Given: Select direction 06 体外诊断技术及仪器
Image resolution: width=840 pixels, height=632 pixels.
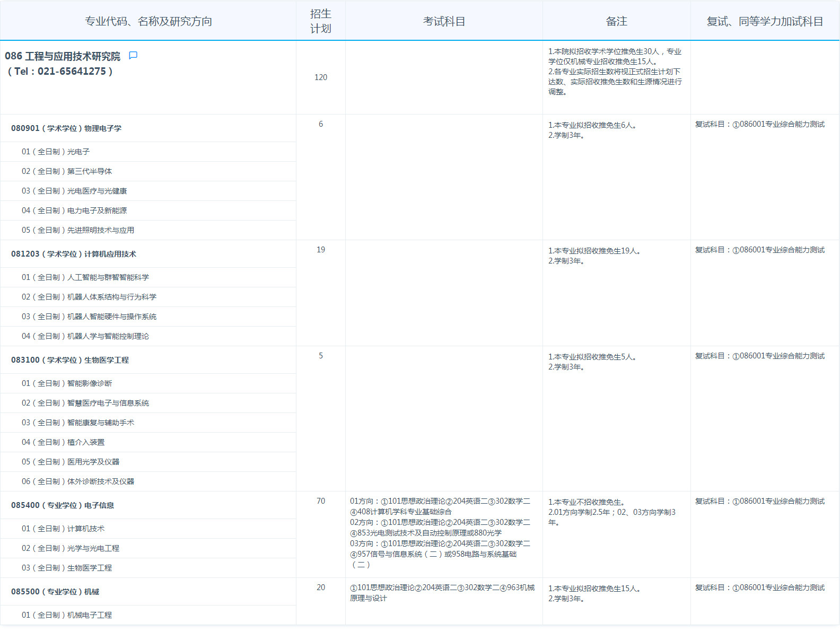Looking at the screenshot, I should click(78, 481).
